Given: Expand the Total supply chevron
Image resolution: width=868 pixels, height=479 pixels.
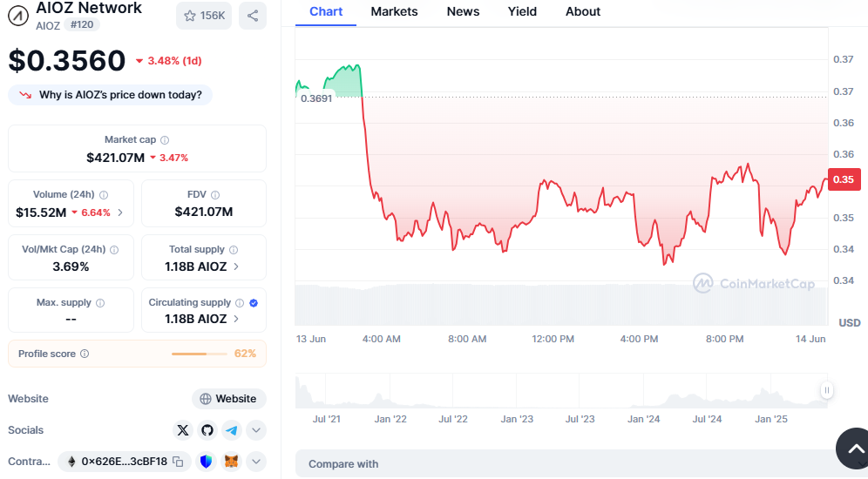Looking at the screenshot, I should pyautogui.click(x=236, y=266).
